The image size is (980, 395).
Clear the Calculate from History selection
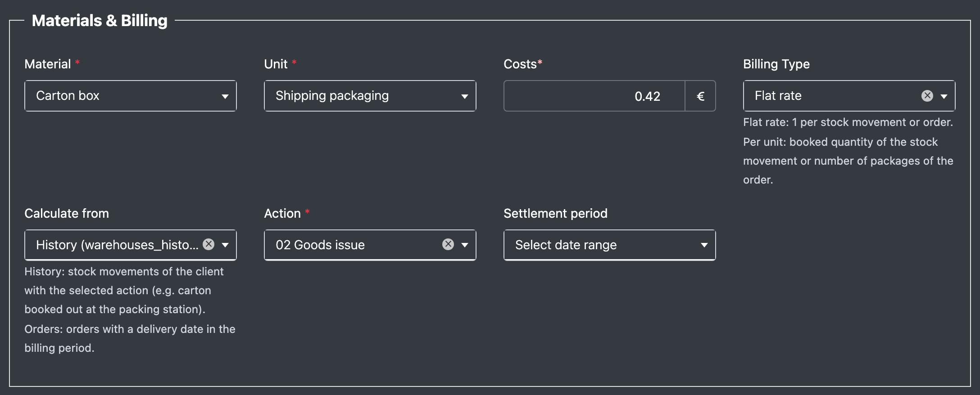(x=209, y=244)
